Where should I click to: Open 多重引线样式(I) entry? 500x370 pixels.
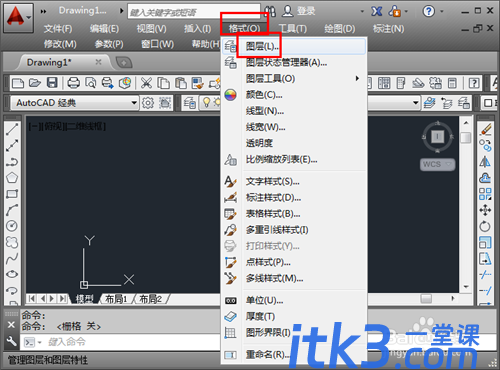click(x=294, y=230)
